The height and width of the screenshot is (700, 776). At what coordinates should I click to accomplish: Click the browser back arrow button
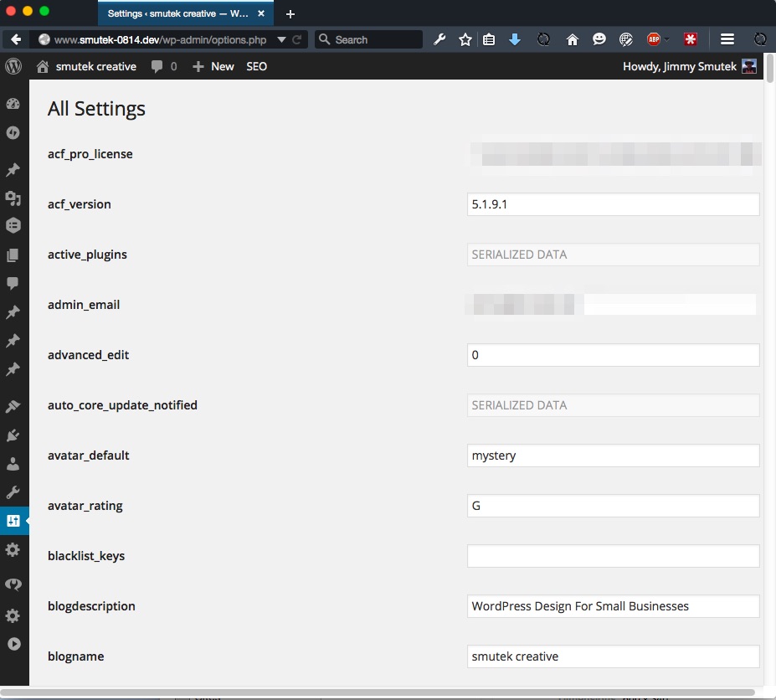16,39
